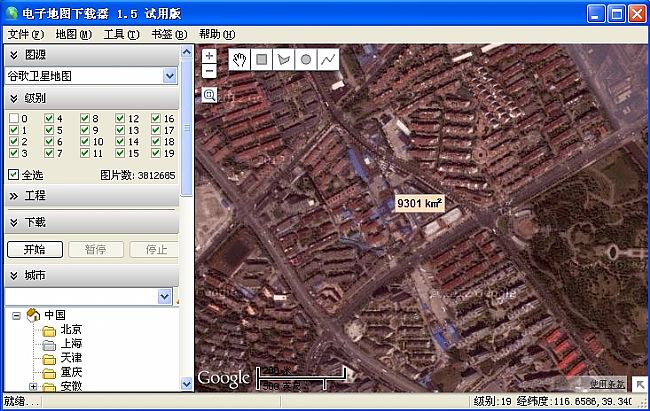Select 北京 in the city tree
Viewport: 650px width, 411px height.
(x=71, y=330)
